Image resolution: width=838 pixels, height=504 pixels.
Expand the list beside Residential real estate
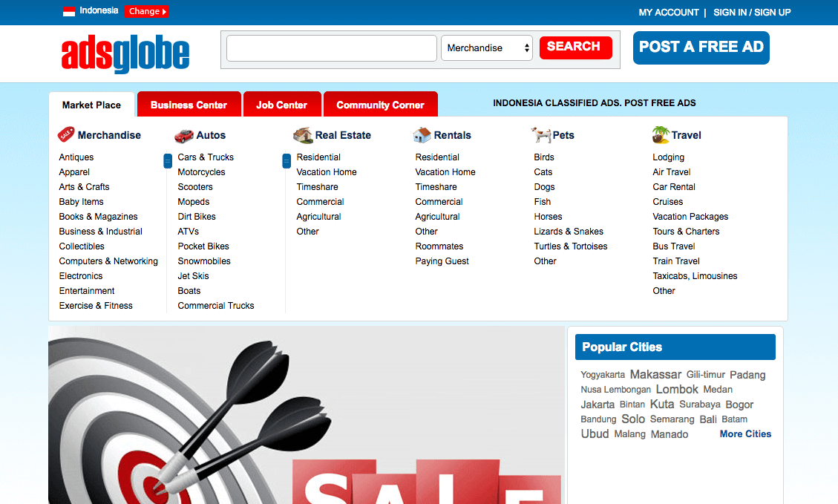pos(286,160)
